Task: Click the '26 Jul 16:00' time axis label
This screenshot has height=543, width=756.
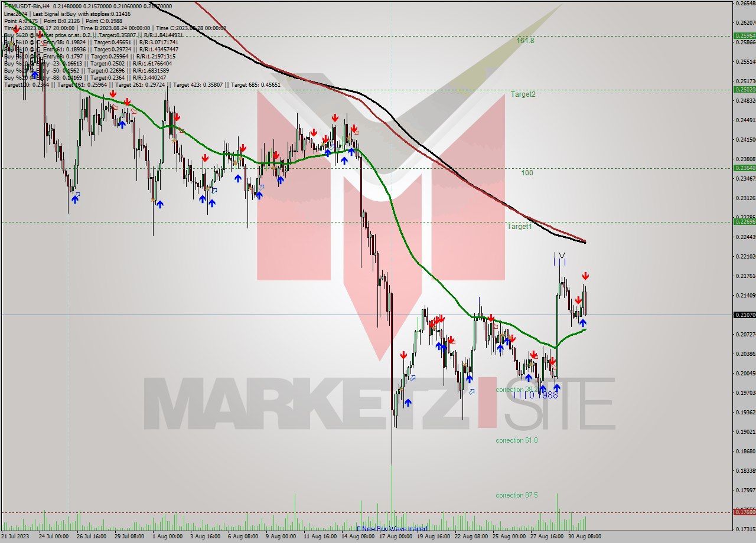Action: click(x=92, y=537)
